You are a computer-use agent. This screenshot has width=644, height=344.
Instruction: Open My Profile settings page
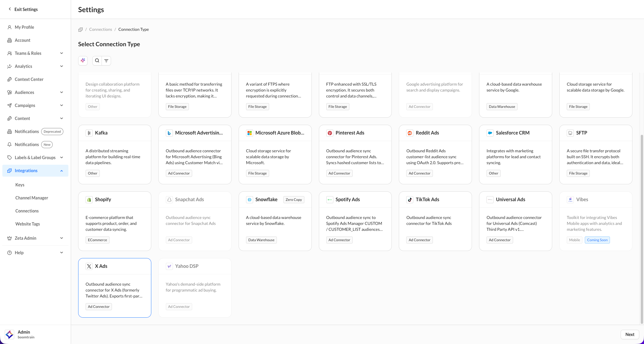[35, 27]
